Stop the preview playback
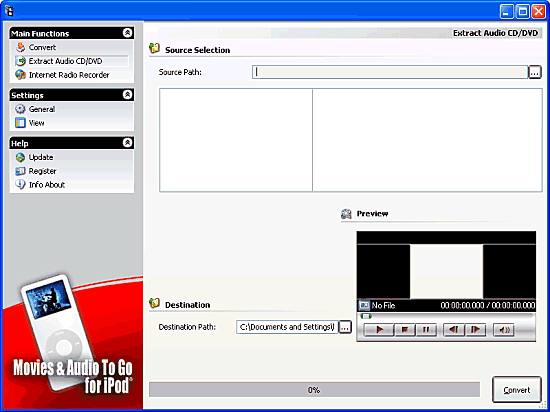Viewport: 550px width, 412px height. coord(405,330)
